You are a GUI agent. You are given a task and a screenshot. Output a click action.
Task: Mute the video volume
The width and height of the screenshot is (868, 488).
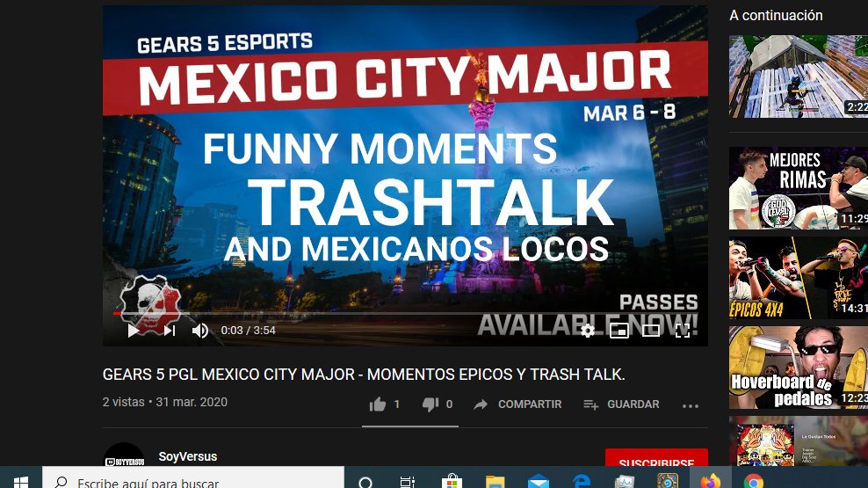(x=199, y=331)
